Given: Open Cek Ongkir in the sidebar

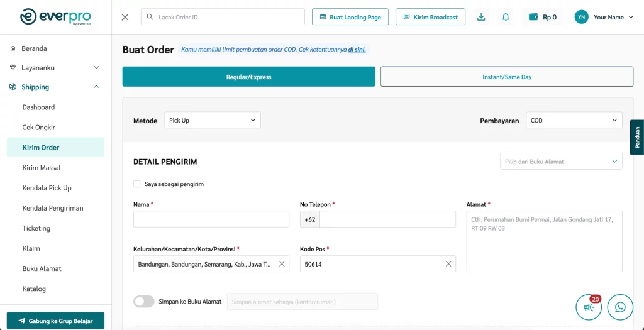Looking at the screenshot, I should tap(39, 128).
